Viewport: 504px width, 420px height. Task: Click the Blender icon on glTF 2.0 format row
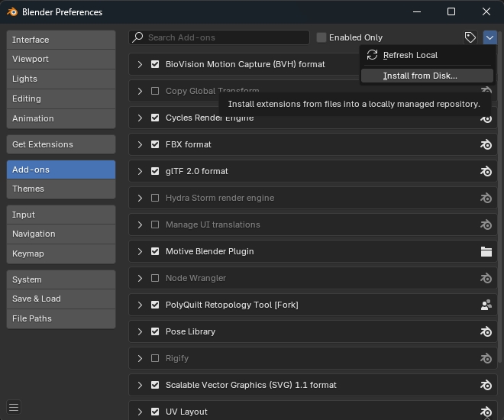486,171
